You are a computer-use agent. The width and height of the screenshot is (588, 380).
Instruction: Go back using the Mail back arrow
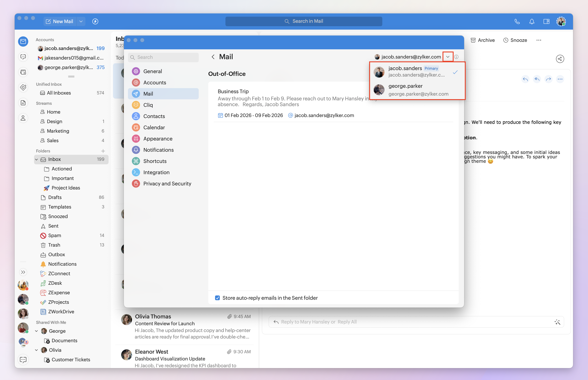click(213, 57)
